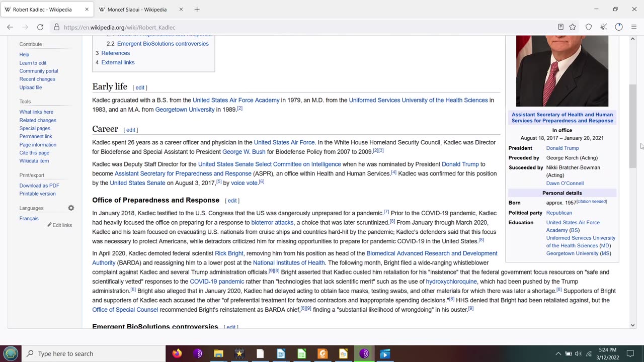The image size is (644, 362).
Task: Open network Wi-Fi tray icon
Action: coord(589,353)
